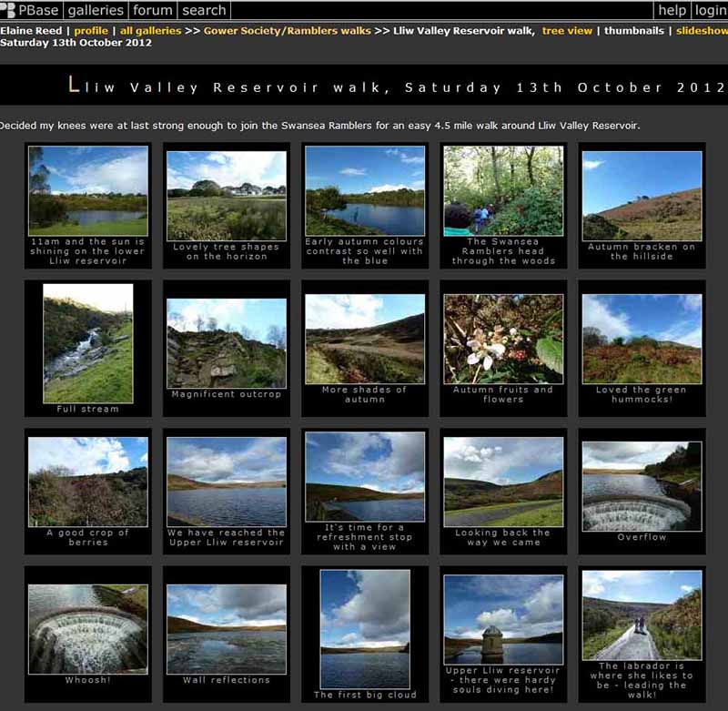Click 'More shades of autumn' caption

[365, 394]
